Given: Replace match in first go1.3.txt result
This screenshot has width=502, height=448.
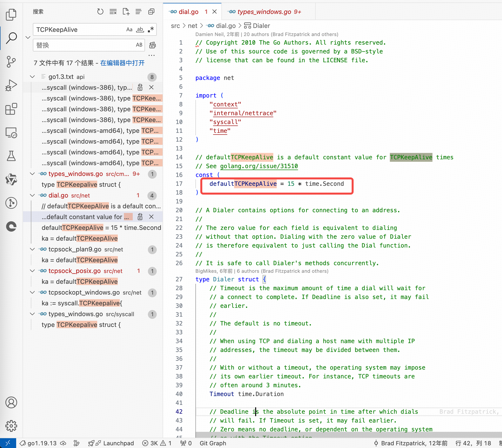Looking at the screenshot, I should pyautogui.click(x=140, y=87).
